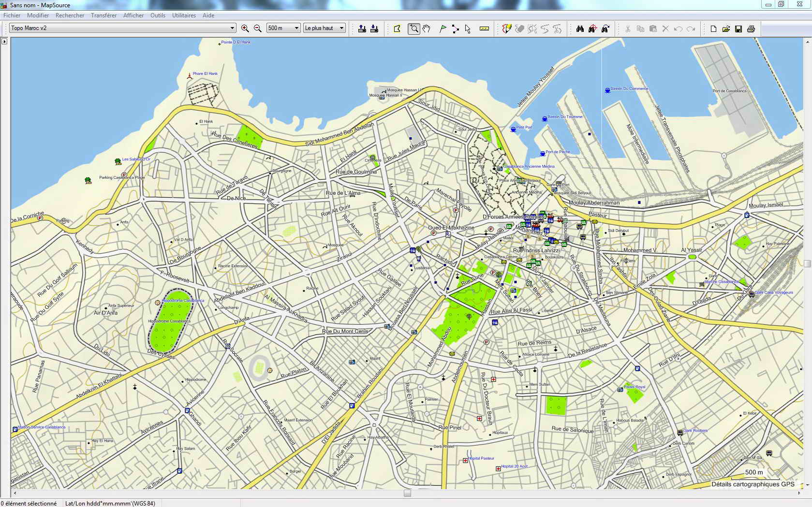Image resolution: width=812 pixels, height=507 pixels.
Task: Click the Paste clipboard icon
Action: 653,29
